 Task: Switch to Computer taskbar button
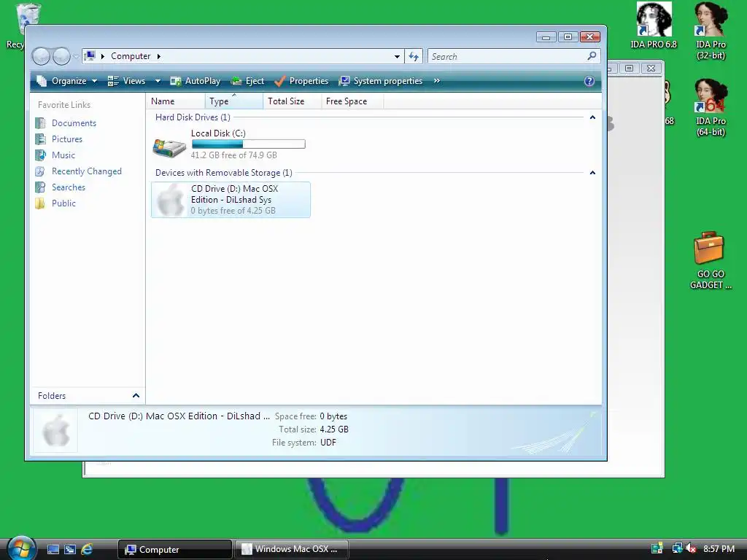(174, 550)
